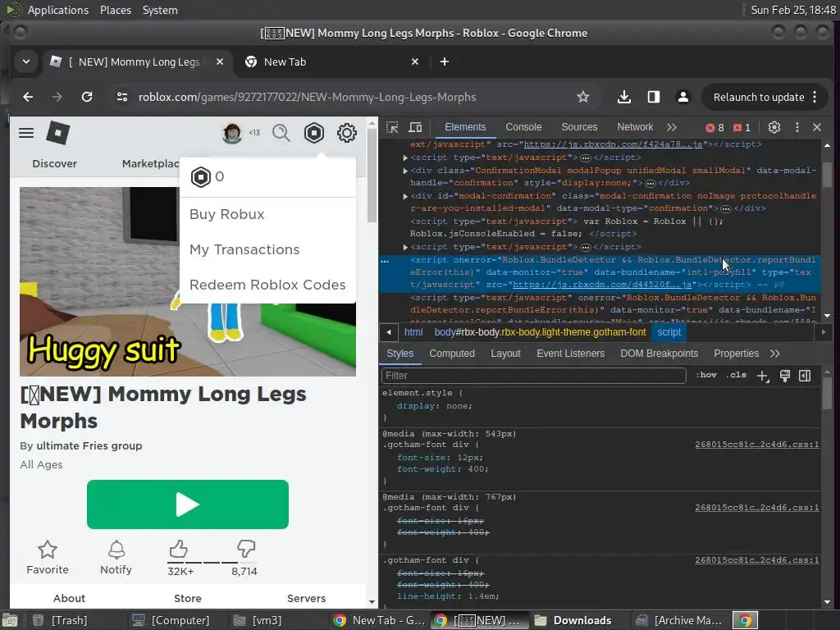The height and width of the screenshot is (630, 840).
Task: Click the Favorite star icon
Action: click(x=48, y=550)
